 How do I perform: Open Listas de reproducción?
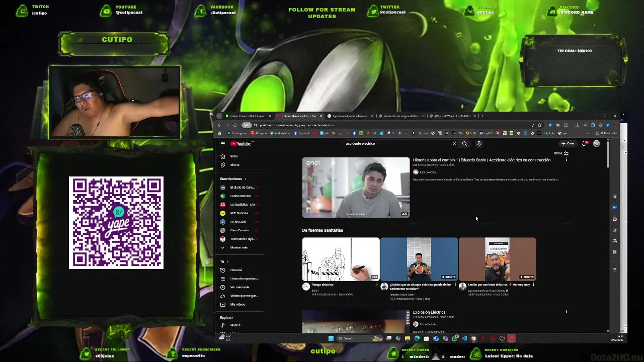tap(240, 279)
